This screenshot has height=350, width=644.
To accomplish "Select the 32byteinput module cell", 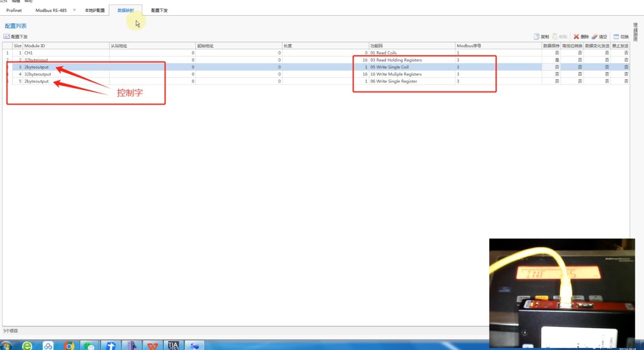I will coord(66,60).
